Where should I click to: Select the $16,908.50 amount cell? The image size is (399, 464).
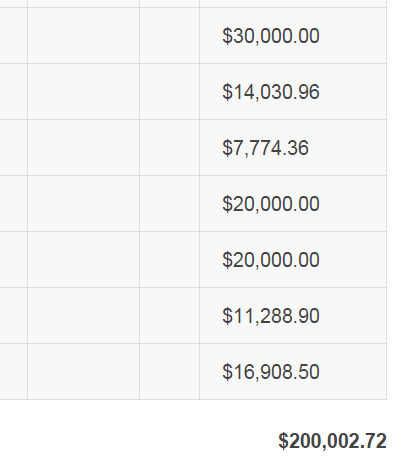pos(293,372)
